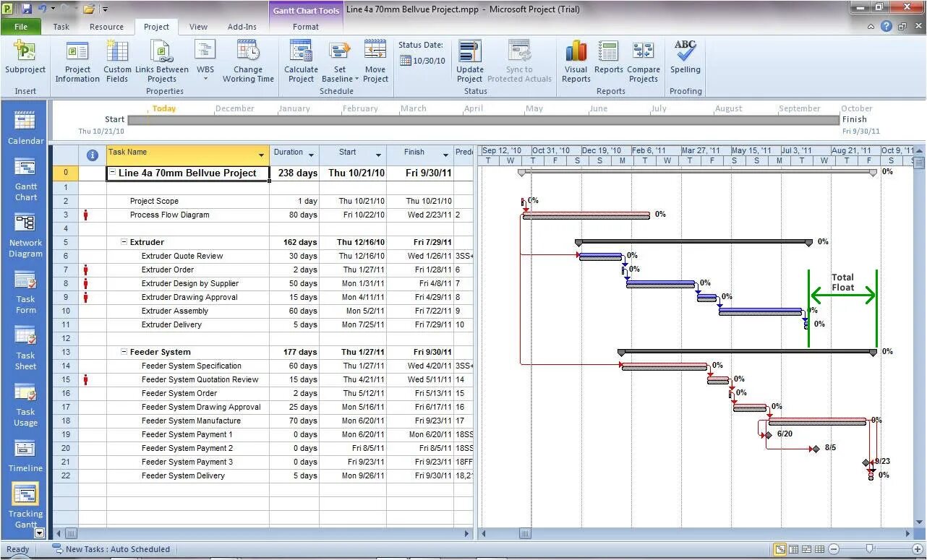Open the Duration column filter dropdown
927x560 pixels.
[x=312, y=155]
